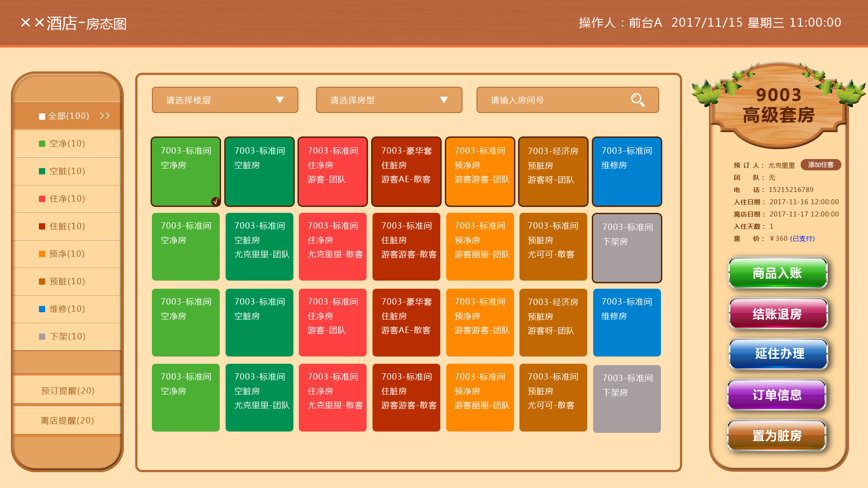The width and height of the screenshot is (868, 488).
Task: Open 订单信息 order information
Action: [x=777, y=395]
